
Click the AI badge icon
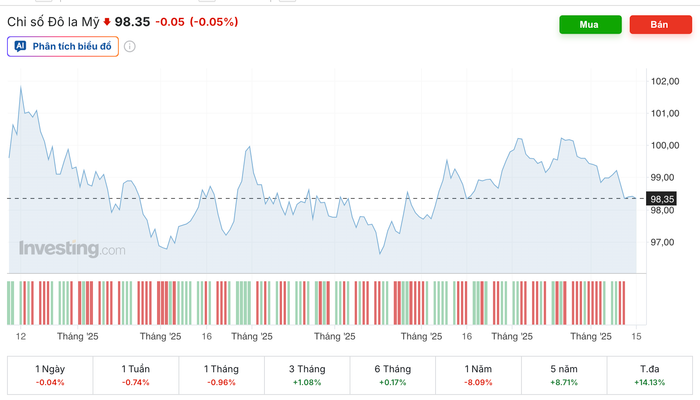tap(20, 46)
